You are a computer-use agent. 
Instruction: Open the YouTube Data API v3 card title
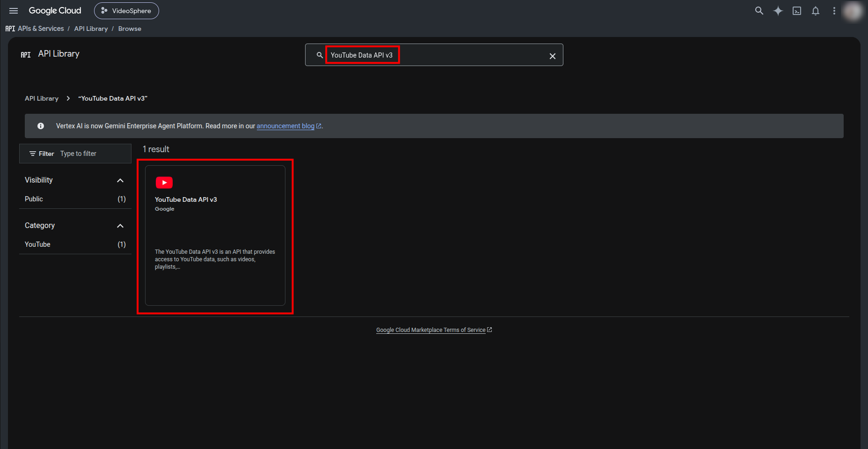pyautogui.click(x=186, y=199)
